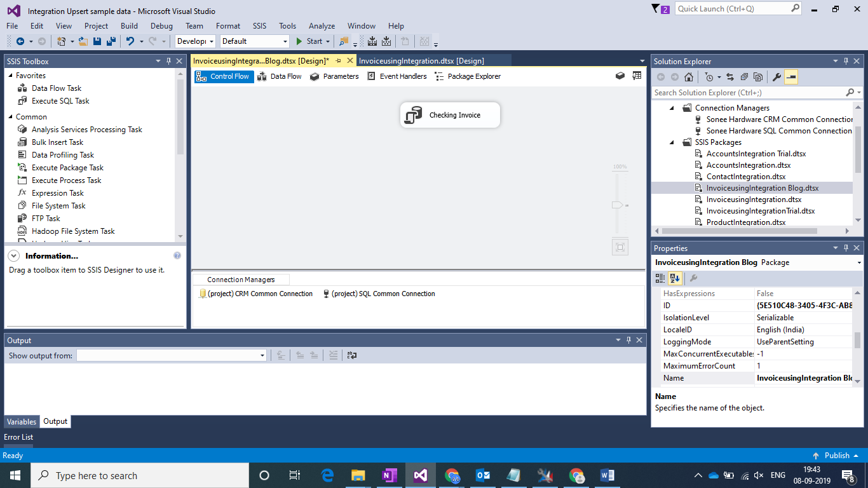Open the Build menu

(129, 26)
